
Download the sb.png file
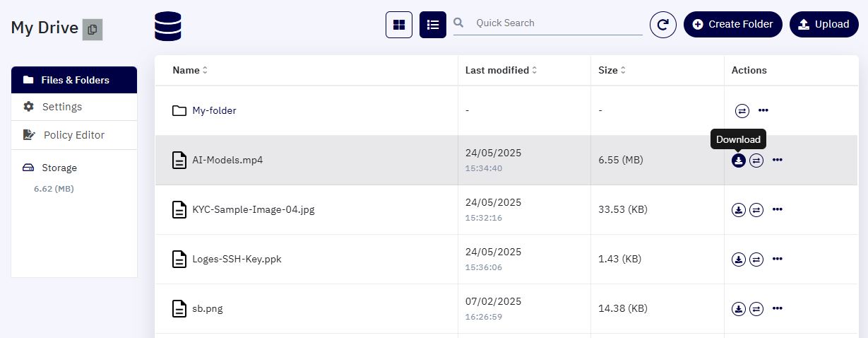point(739,309)
